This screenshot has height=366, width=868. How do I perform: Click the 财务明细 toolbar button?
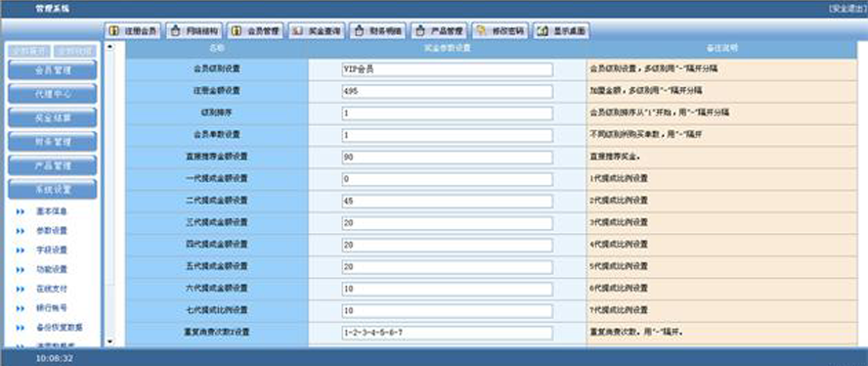(378, 31)
